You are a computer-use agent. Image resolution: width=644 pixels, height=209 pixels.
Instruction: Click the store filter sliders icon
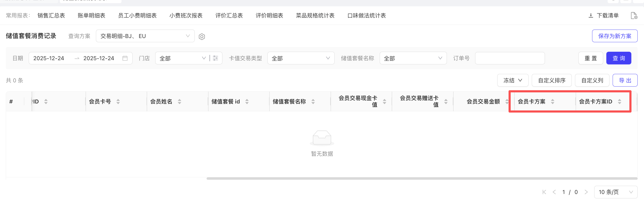coord(216,58)
